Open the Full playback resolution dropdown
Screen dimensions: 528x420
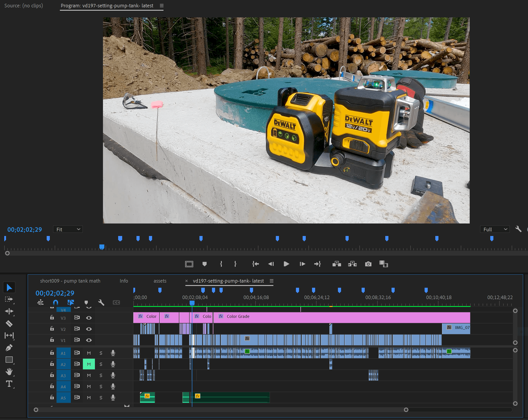tap(494, 229)
